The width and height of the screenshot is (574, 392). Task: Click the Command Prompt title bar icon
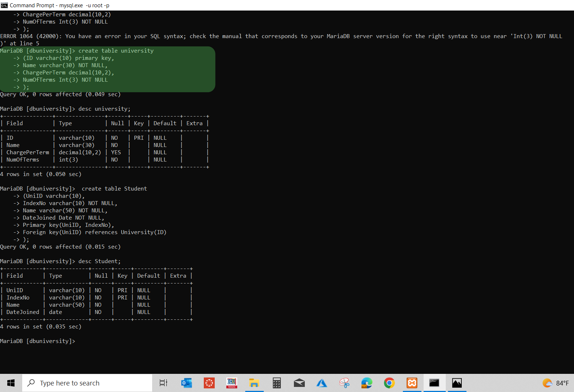pyautogui.click(x=4, y=5)
